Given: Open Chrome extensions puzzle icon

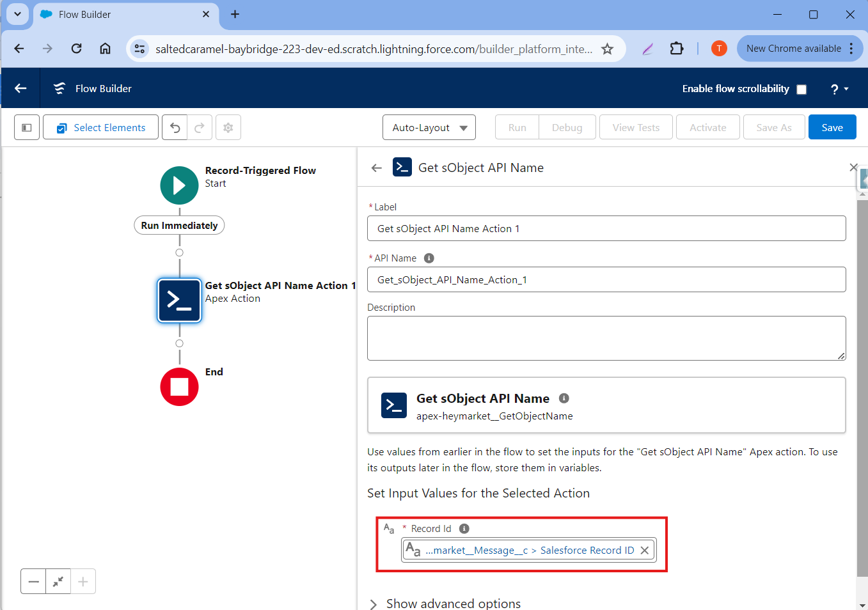Looking at the screenshot, I should tap(677, 49).
